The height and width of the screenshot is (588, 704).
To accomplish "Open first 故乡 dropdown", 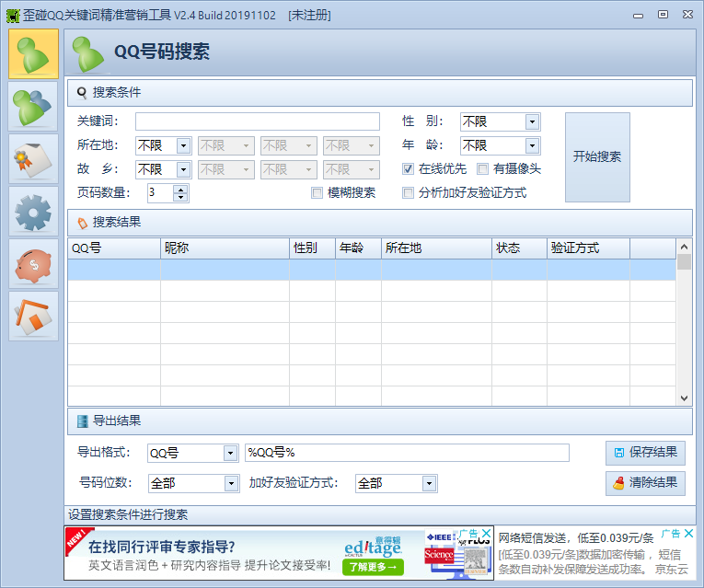I will point(183,169).
